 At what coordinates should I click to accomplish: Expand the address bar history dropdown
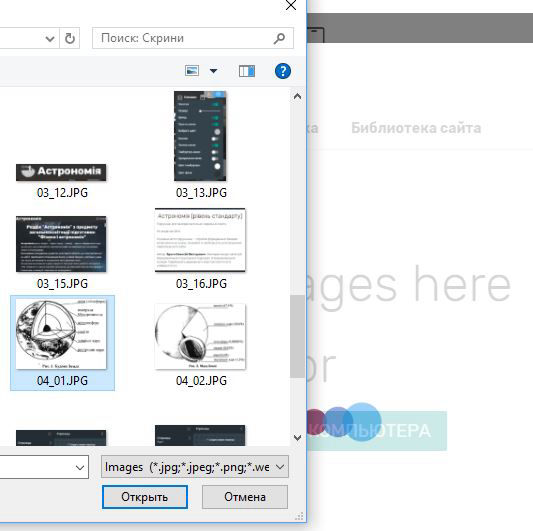click(50, 39)
